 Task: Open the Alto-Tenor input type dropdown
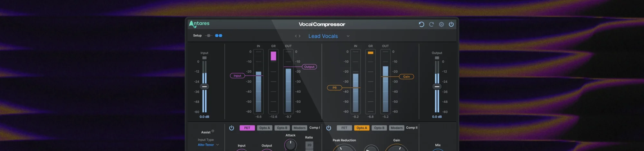pyautogui.click(x=208, y=145)
